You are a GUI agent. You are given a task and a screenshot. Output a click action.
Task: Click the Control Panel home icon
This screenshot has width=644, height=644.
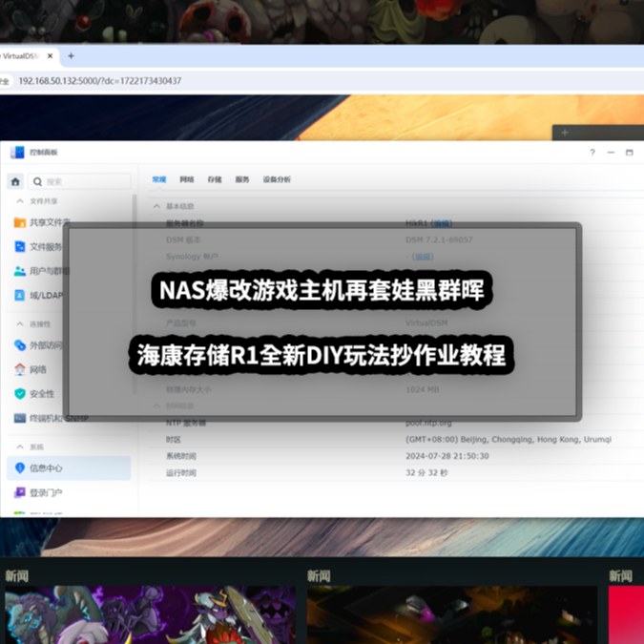tap(15, 181)
